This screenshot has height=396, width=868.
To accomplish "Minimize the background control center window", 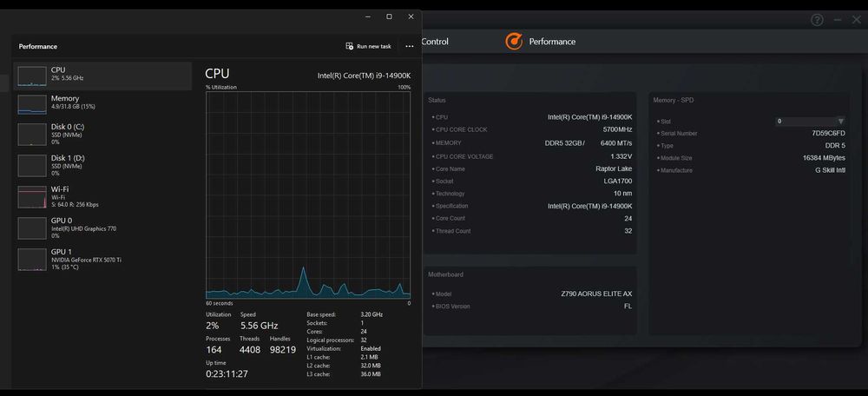I will click(838, 20).
